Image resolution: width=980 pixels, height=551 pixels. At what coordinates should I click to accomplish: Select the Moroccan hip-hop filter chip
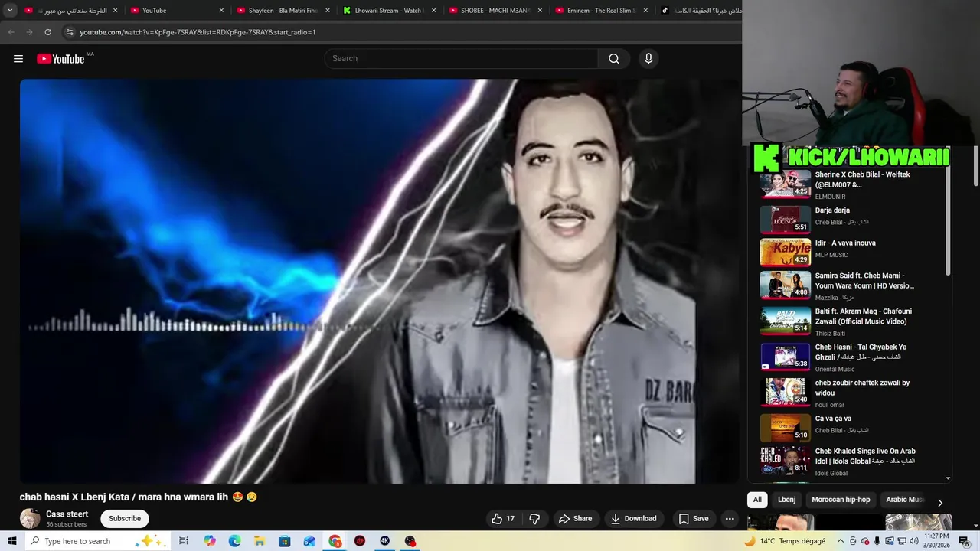click(x=841, y=500)
